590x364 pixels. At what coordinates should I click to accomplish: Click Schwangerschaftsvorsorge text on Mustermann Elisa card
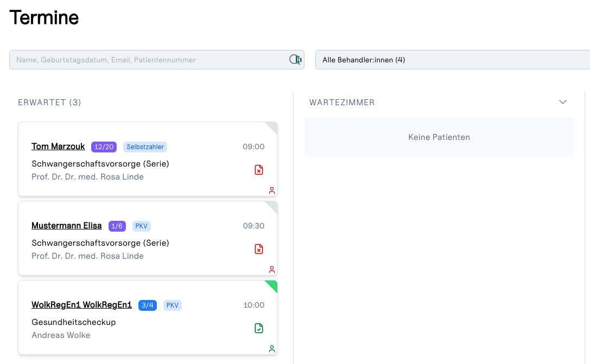[x=100, y=243]
